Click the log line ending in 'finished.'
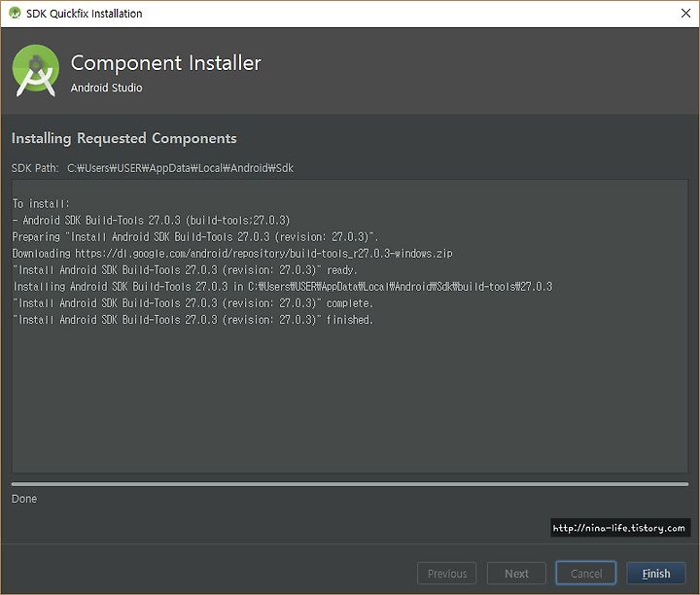 coord(192,320)
